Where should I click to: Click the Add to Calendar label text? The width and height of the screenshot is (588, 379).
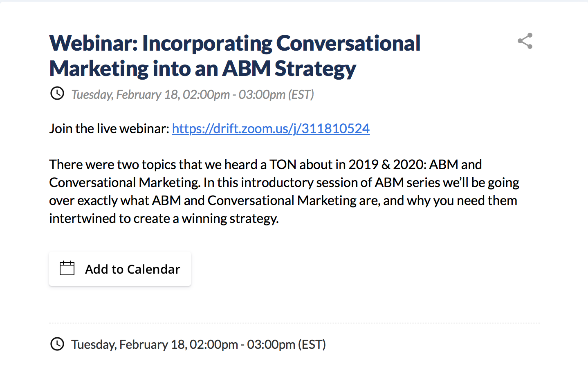(x=132, y=269)
